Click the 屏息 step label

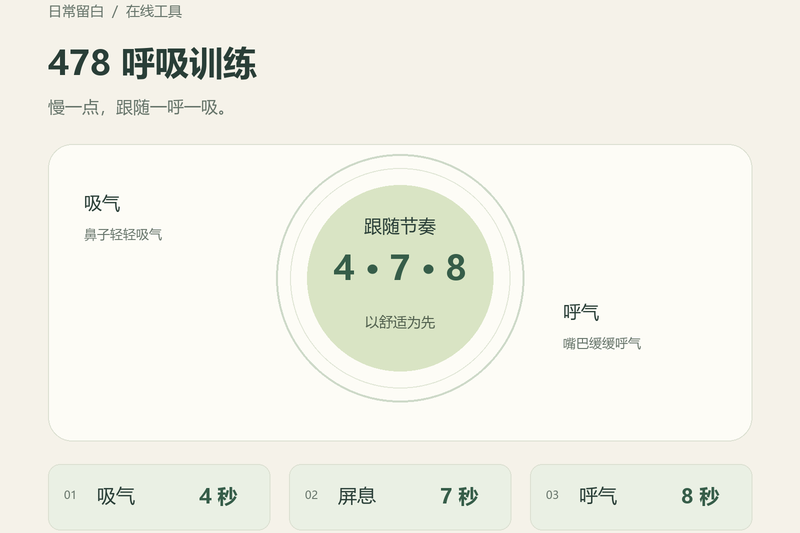point(357,496)
